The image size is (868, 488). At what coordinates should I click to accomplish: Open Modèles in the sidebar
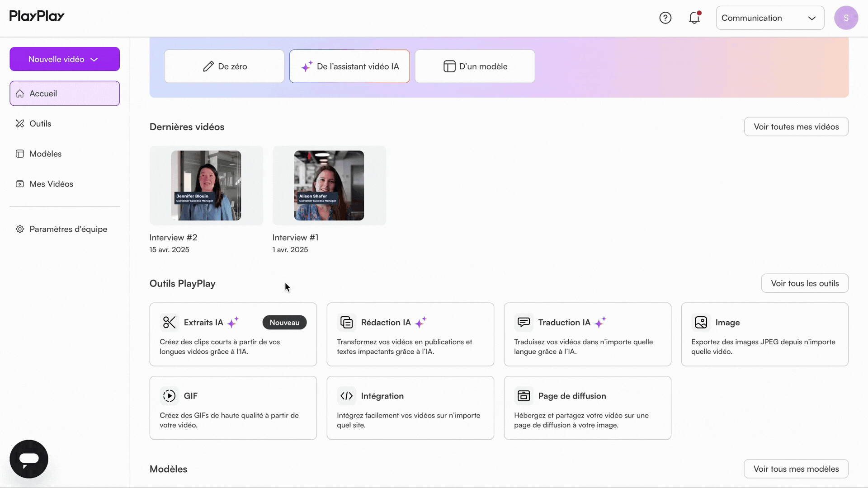click(x=65, y=154)
